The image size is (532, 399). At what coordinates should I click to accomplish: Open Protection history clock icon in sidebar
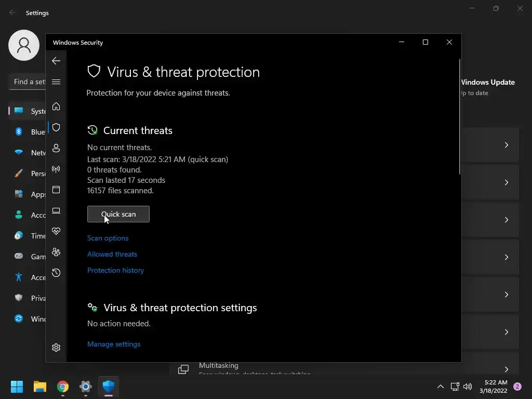[56, 273]
